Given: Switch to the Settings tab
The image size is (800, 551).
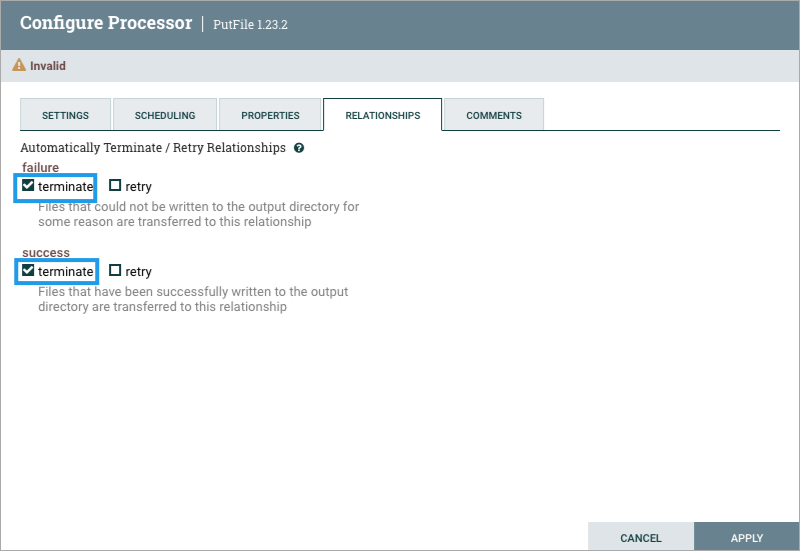Looking at the screenshot, I should point(65,115).
